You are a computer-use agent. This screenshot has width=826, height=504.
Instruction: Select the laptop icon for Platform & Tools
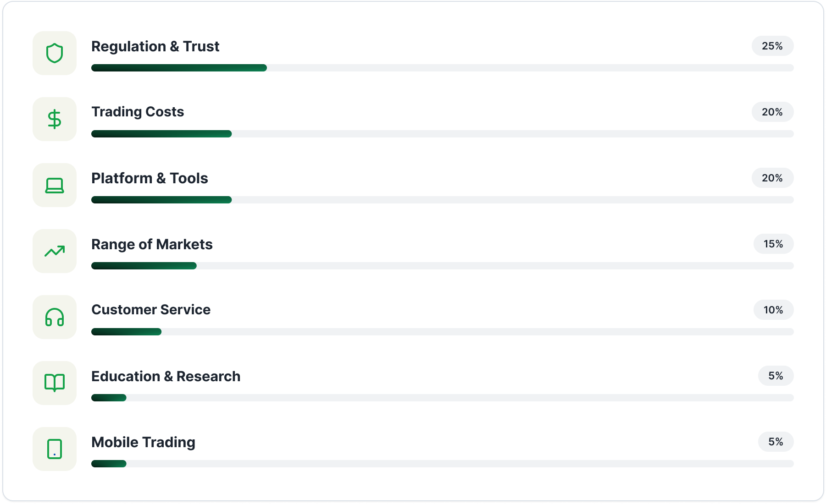[x=55, y=185]
